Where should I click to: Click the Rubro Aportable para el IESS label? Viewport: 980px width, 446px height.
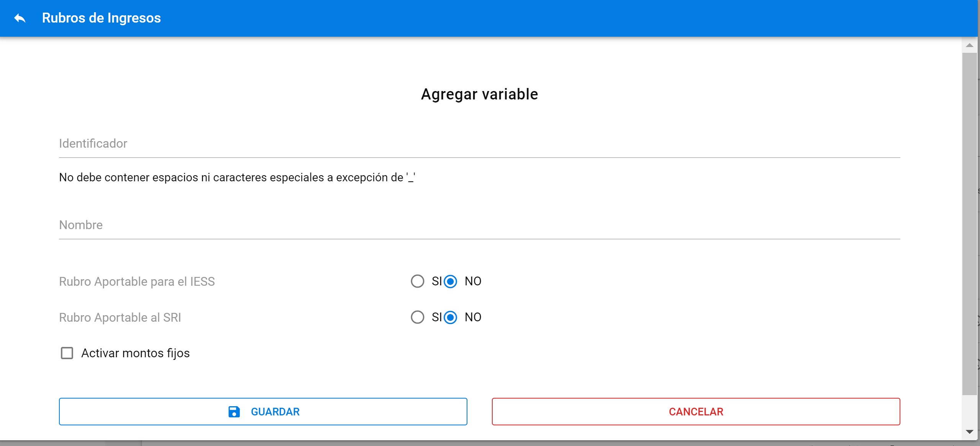137,282
